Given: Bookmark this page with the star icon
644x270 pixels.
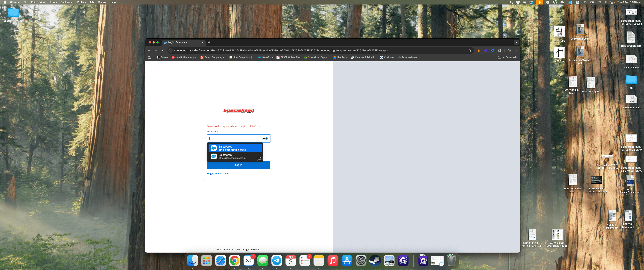Looking at the screenshot, I should click(x=470, y=50).
